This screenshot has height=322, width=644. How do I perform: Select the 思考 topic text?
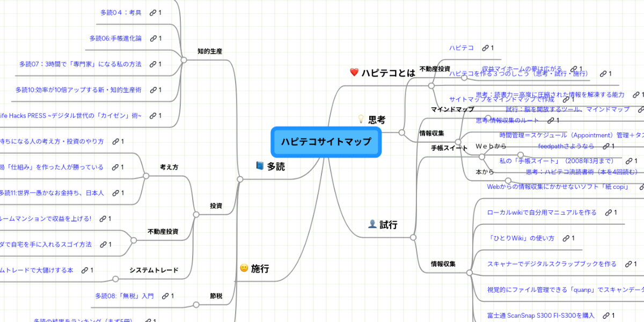pos(377,120)
